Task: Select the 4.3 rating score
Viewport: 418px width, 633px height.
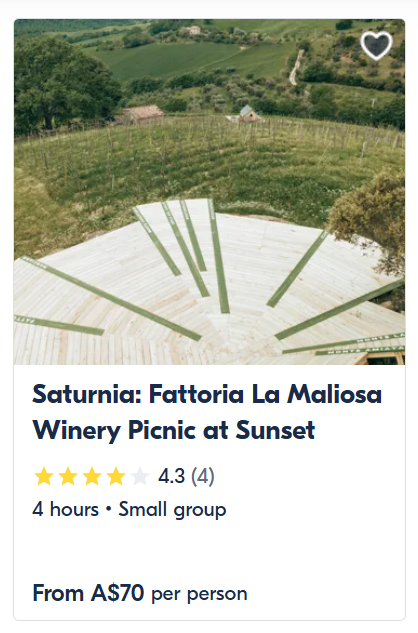Action: click(171, 476)
